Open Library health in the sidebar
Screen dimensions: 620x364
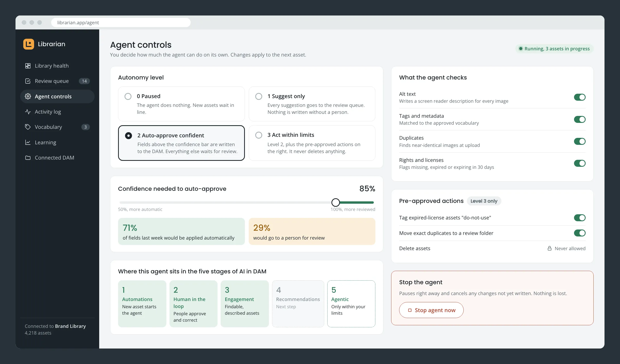[x=57, y=66]
